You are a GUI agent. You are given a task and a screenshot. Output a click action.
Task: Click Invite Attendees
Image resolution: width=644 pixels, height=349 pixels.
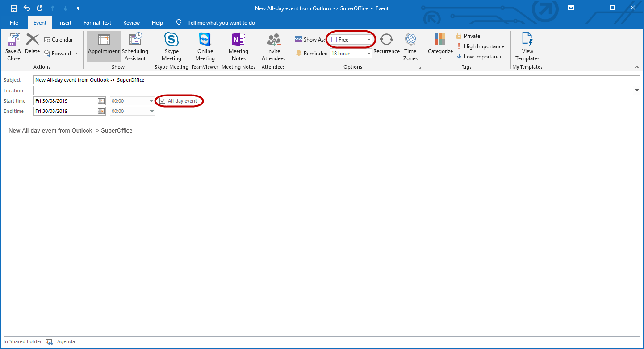273,47
